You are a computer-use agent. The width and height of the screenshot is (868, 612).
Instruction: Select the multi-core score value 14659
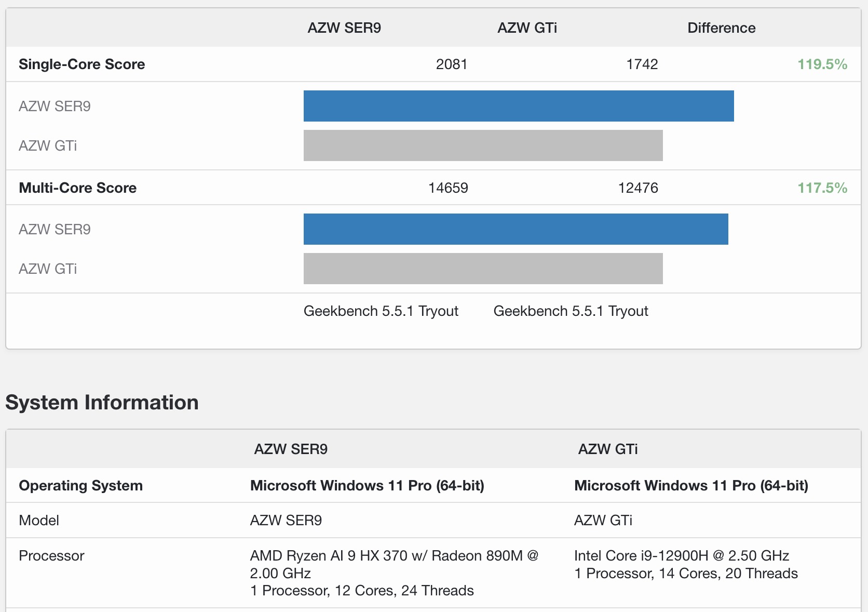[448, 188]
